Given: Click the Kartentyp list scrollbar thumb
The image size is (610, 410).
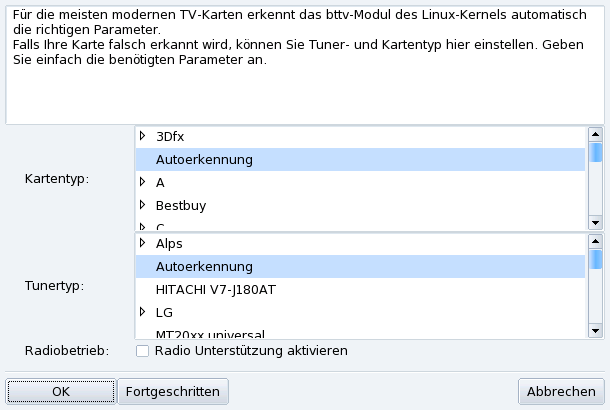Looking at the screenshot, I should pyautogui.click(x=596, y=151).
